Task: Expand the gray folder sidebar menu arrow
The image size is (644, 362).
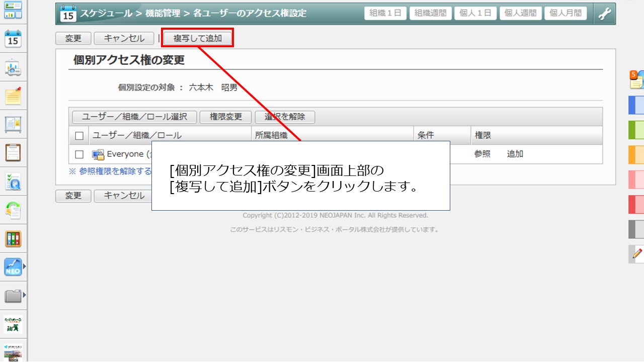Action: (x=24, y=295)
